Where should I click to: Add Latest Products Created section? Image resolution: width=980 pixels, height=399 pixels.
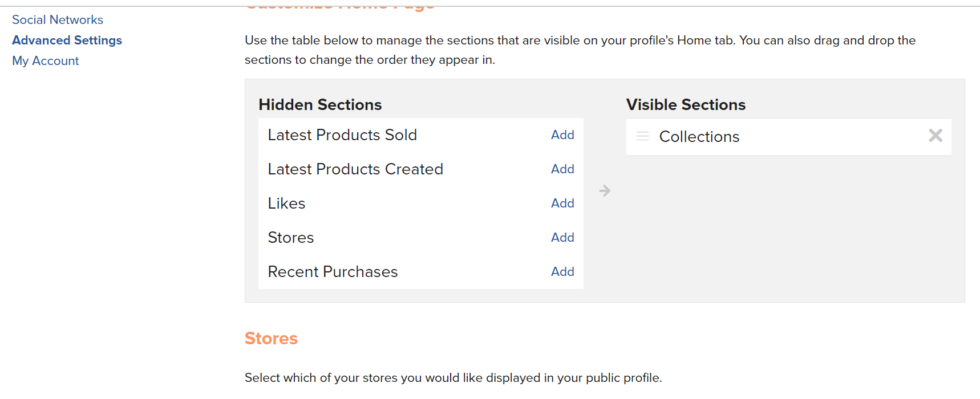point(562,169)
